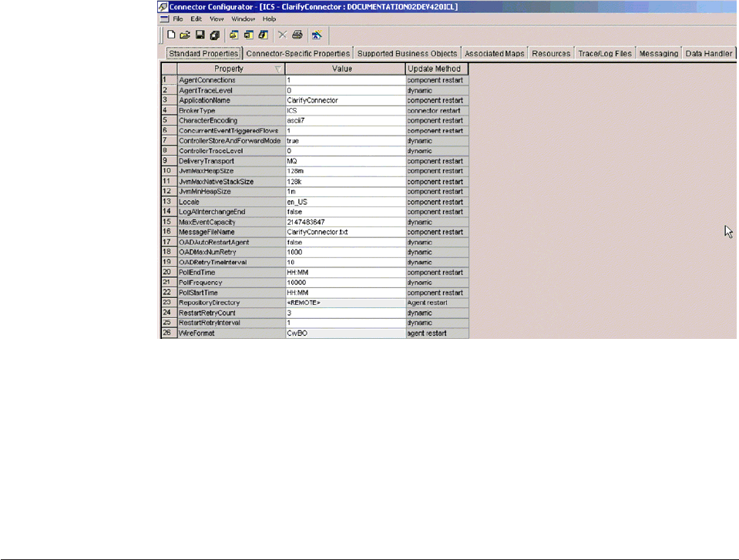Click the OADMaxNumRetry value 1000
Screen dimensions: 739x560
pyautogui.click(x=345, y=253)
